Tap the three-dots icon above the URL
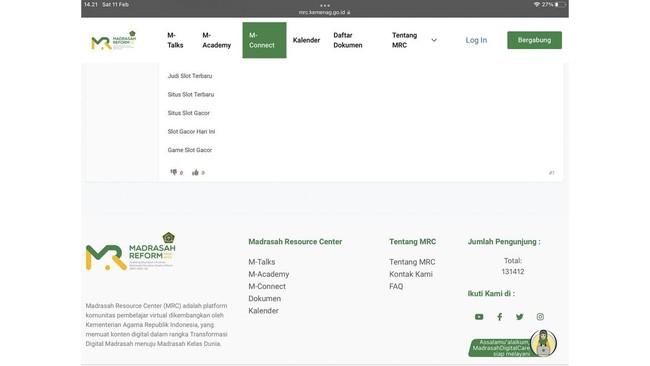Image resolution: width=650 pixels, height=366 pixels. point(325,5)
